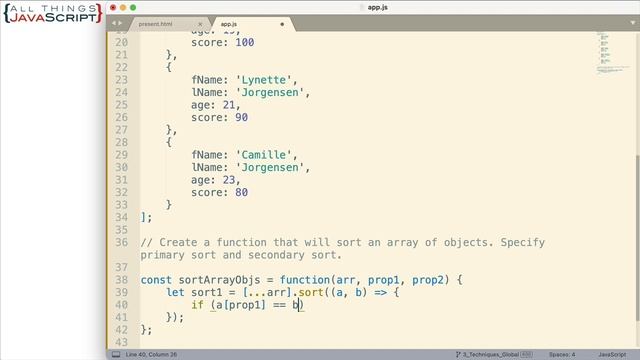Viewport: 640px width, 360px height.
Task: Click the All Things JavaScript logo
Action: (53, 13)
